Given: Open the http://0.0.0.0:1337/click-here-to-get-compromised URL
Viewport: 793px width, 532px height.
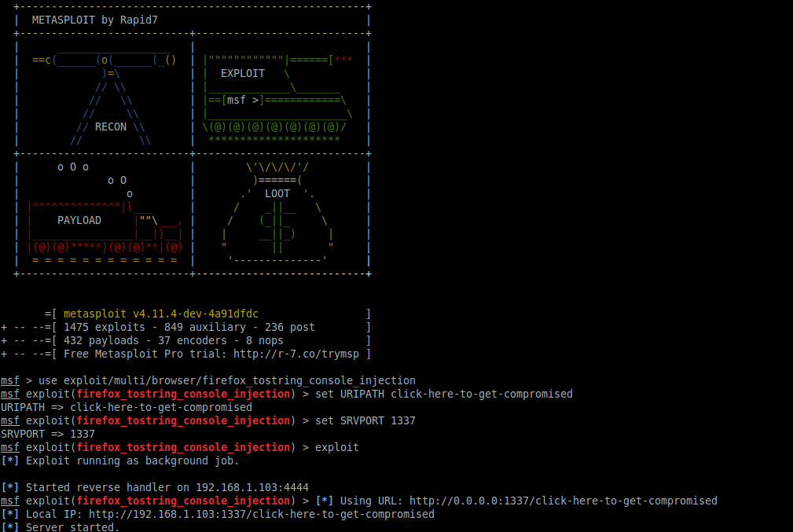Looking at the screenshot, I should click(x=564, y=501).
